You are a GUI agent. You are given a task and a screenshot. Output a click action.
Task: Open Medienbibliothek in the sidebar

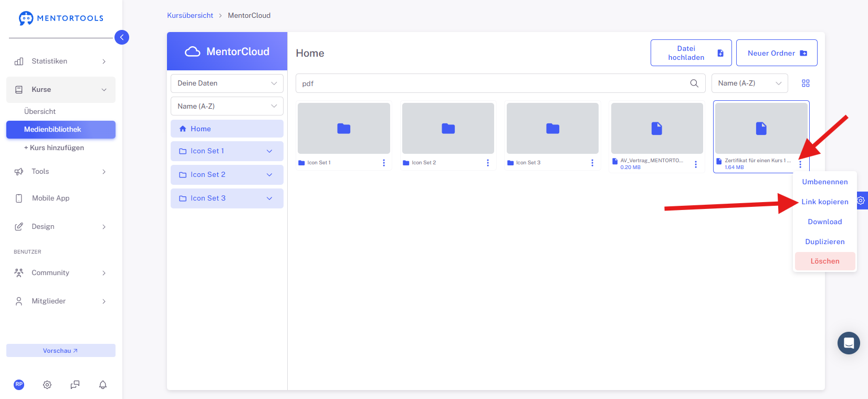(x=61, y=130)
